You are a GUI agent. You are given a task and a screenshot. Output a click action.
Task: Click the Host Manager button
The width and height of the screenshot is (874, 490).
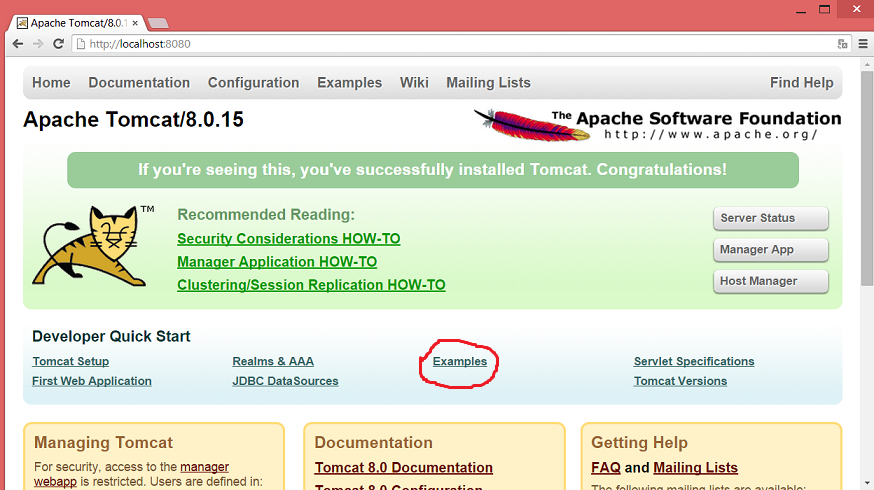coord(771,281)
